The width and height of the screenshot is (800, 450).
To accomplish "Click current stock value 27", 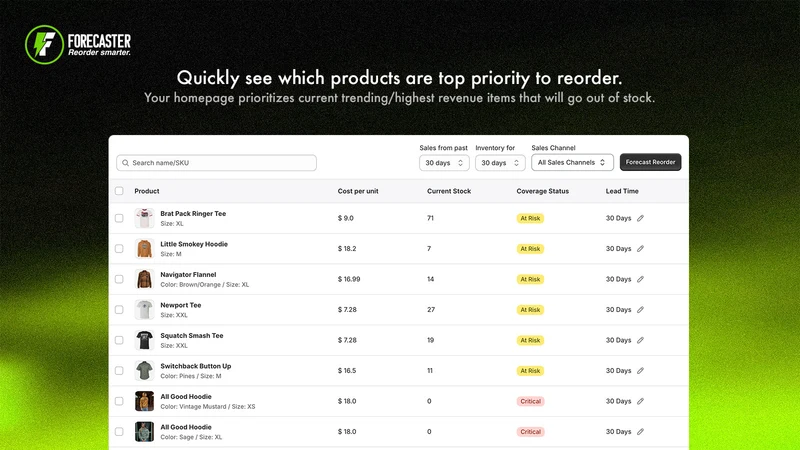I will pos(431,310).
